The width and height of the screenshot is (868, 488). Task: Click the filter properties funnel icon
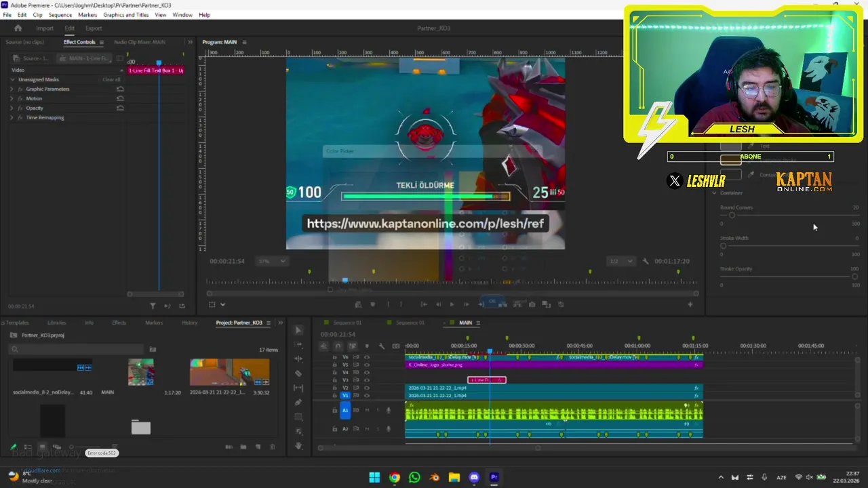tap(153, 306)
